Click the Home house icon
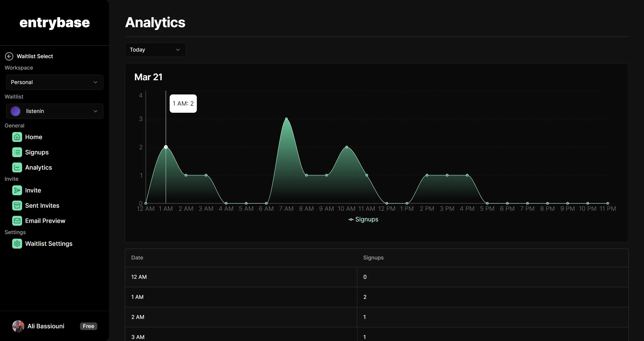The width and height of the screenshot is (644, 341). [17, 137]
